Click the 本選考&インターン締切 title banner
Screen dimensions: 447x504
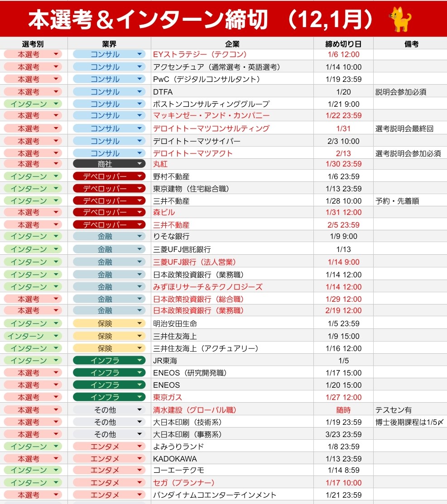click(223, 19)
